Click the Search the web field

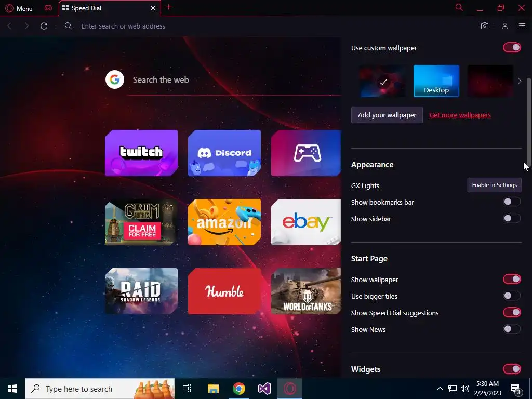234,80
